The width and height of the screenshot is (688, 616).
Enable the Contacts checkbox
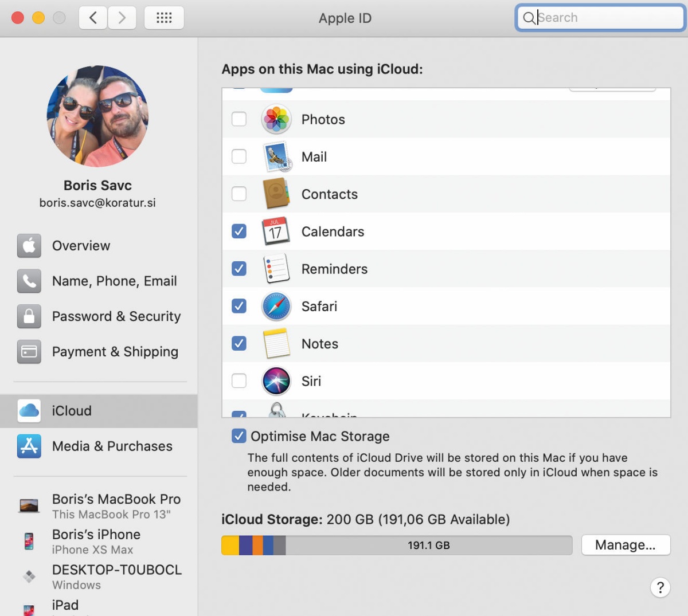[x=239, y=194]
